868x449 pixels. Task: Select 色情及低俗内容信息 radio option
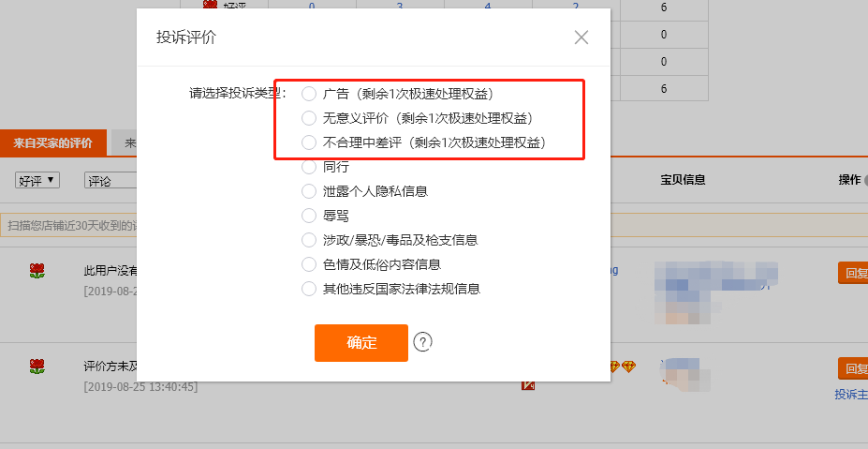pos(308,264)
